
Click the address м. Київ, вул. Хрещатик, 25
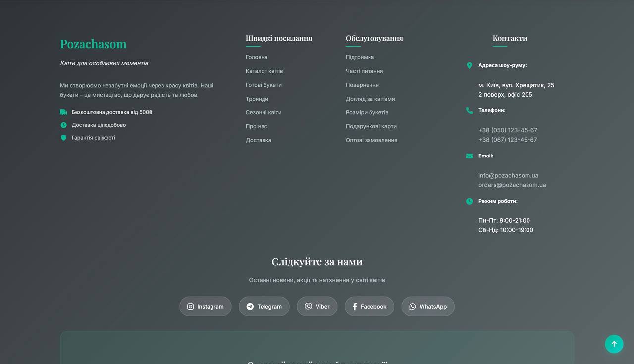tap(516, 85)
